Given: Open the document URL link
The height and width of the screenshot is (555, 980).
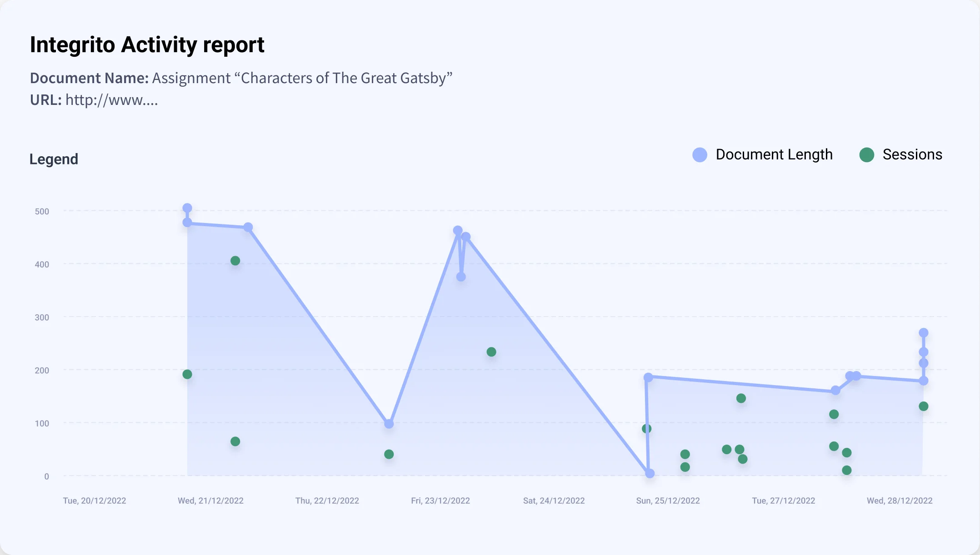Looking at the screenshot, I should click(x=111, y=100).
